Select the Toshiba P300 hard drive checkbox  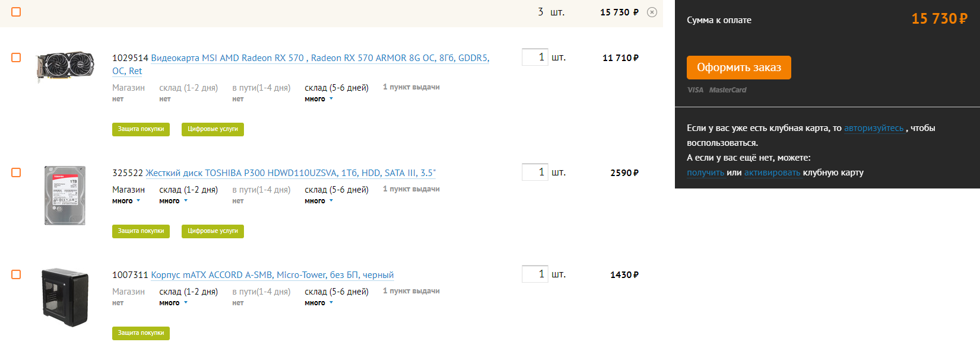[16, 172]
